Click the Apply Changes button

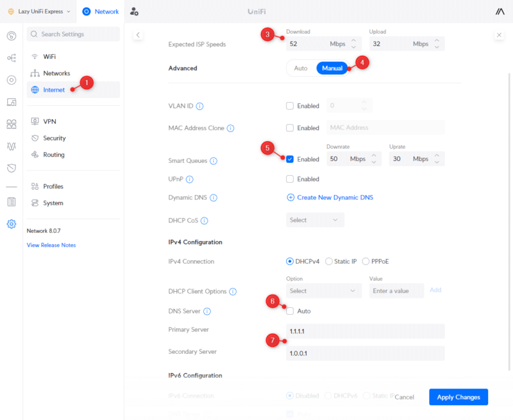pos(458,397)
